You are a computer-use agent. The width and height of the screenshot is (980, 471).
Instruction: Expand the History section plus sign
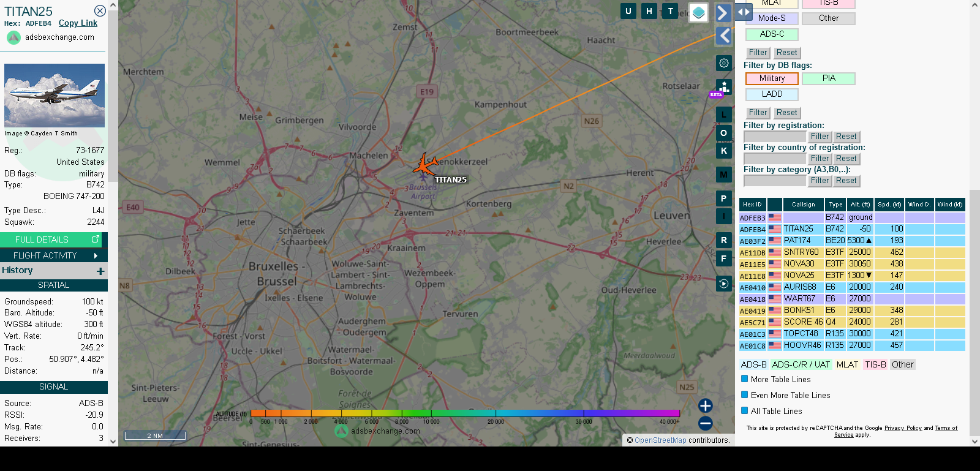click(x=100, y=271)
